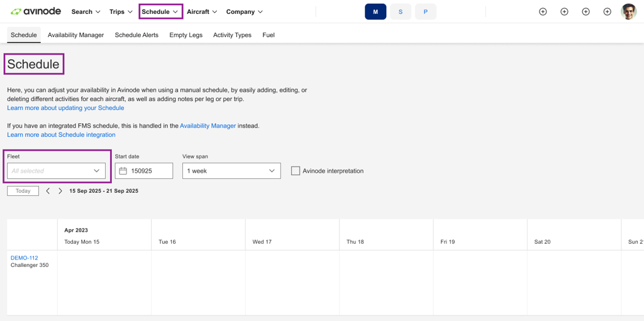Click the rightmost plus circle icon beside avatar

tap(607, 12)
